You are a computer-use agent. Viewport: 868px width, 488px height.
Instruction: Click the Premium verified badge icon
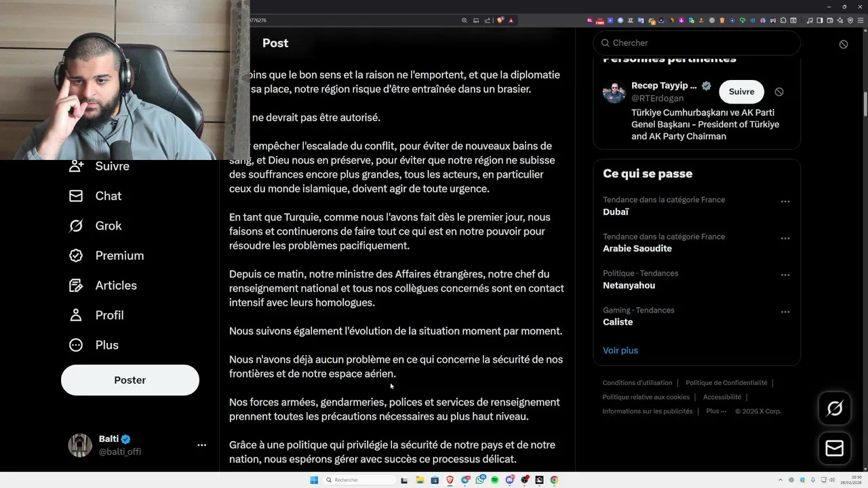(x=76, y=256)
